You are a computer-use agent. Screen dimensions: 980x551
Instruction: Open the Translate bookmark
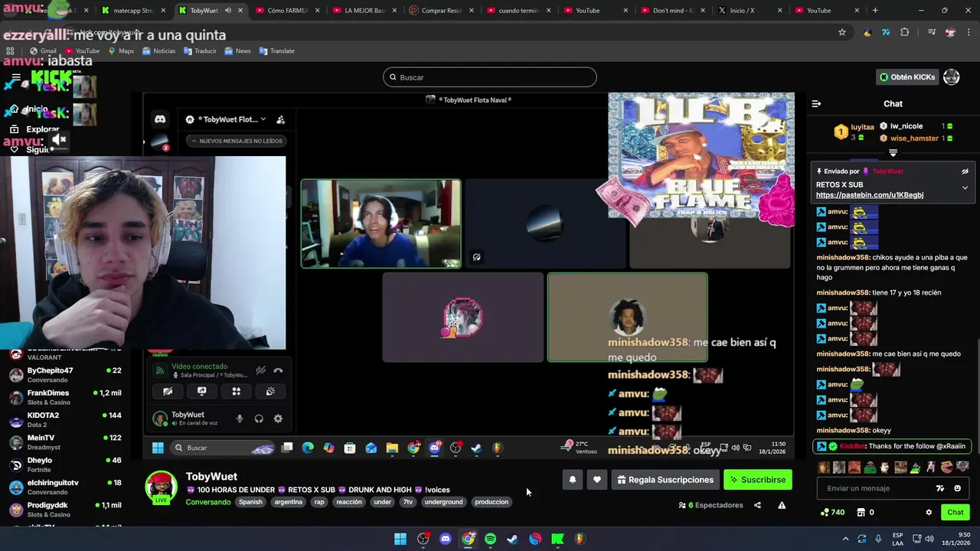coord(276,51)
